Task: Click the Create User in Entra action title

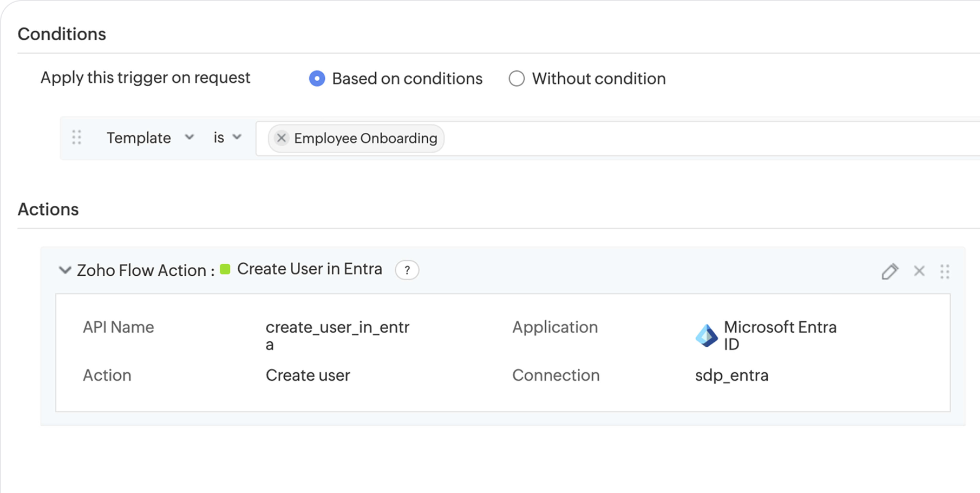Action: coord(309,269)
